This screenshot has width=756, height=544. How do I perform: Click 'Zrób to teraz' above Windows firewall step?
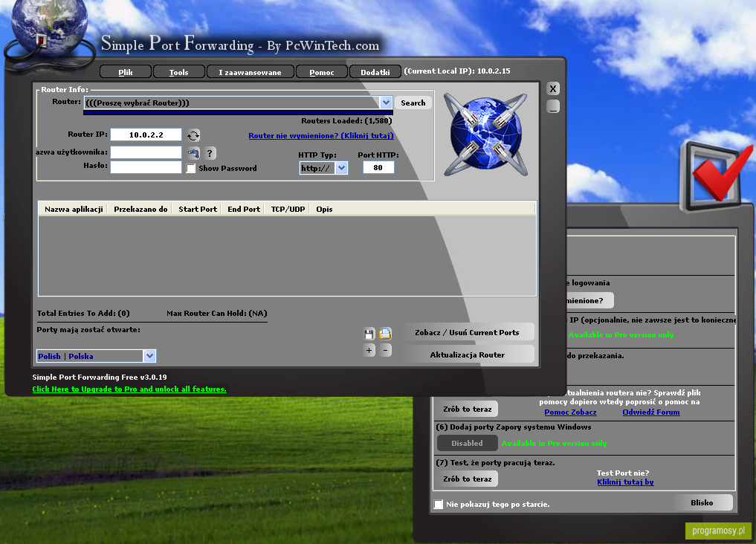pyautogui.click(x=467, y=409)
